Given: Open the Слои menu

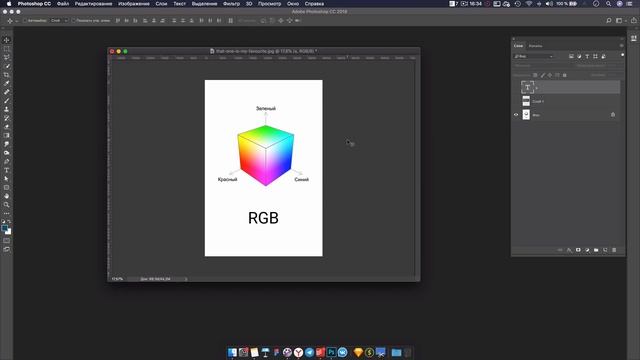Looking at the screenshot, I should [x=161, y=4].
